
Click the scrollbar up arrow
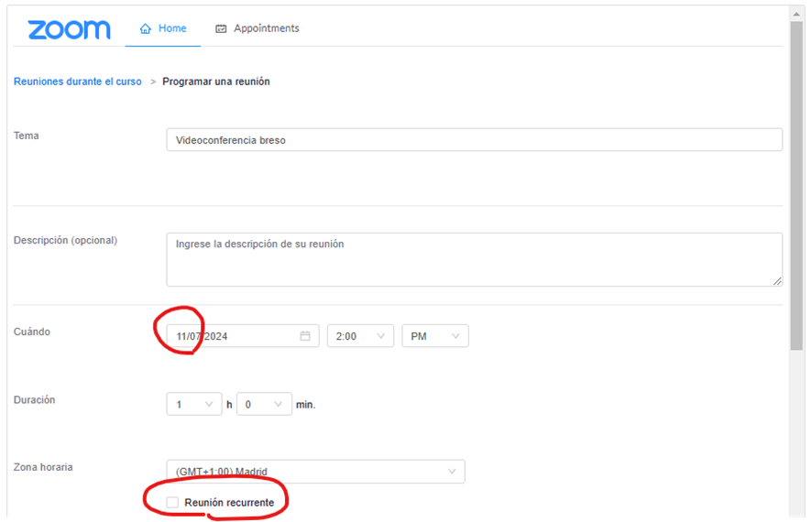796,14
